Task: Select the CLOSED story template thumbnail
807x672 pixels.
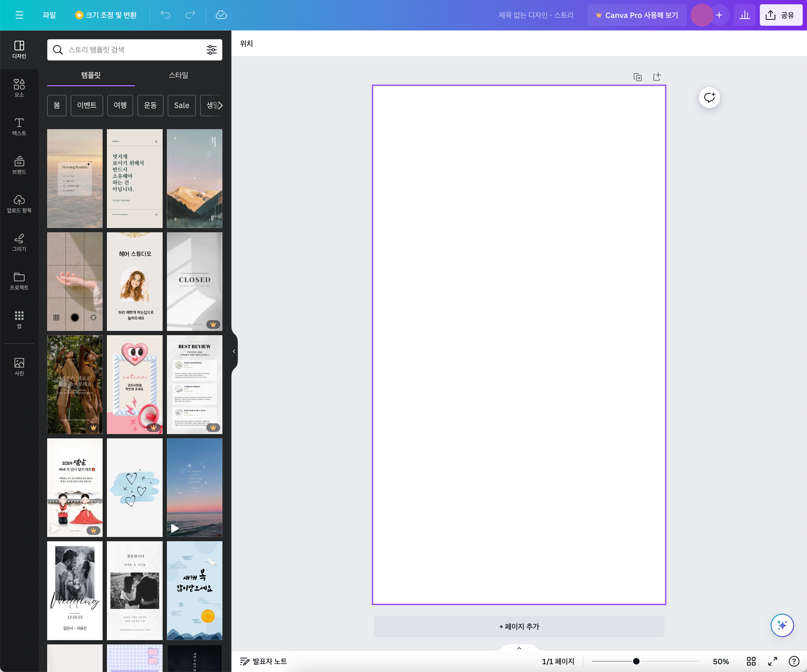Action: tap(195, 281)
